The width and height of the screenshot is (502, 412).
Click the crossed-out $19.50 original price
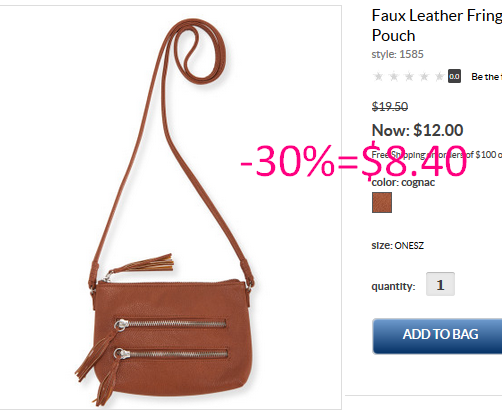pyautogui.click(x=390, y=107)
